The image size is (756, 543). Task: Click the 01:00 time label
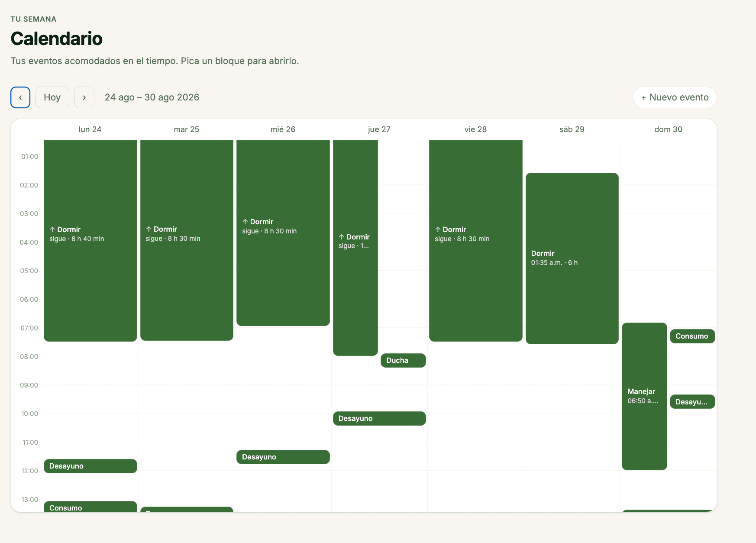click(x=29, y=156)
